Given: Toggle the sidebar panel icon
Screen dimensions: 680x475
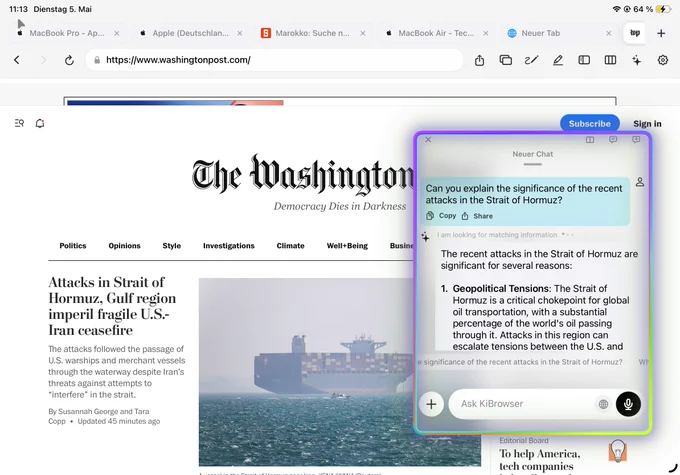Looking at the screenshot, I should [584, 60].
